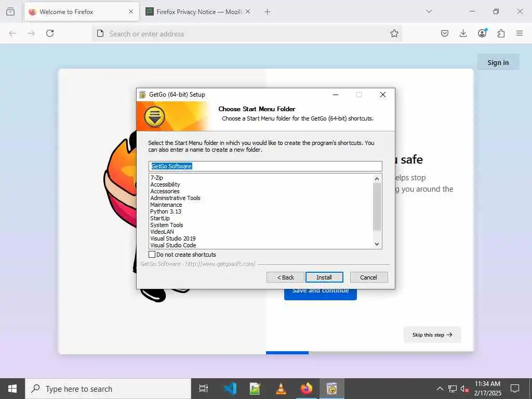Open the Save to Pocket icon
This screenshot has width=532, height=399.
click(x=445, y=33)
